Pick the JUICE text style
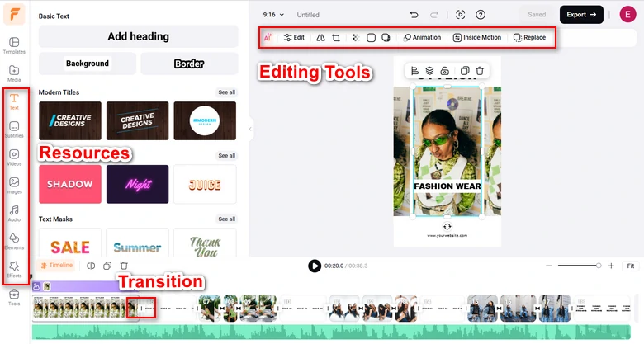Image resolution: width=644 pixels, height=344 pixels. pos(205,184)
